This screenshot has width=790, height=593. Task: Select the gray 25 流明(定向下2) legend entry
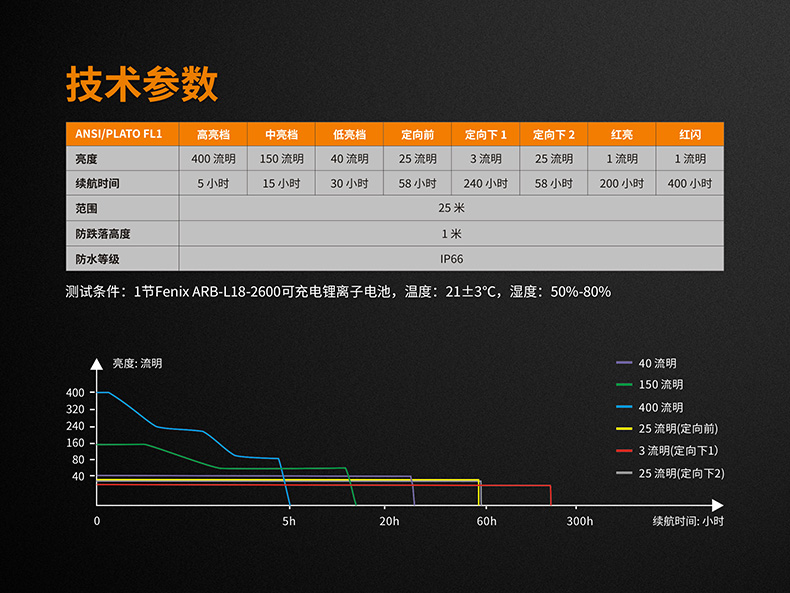[x=669, y=473]
